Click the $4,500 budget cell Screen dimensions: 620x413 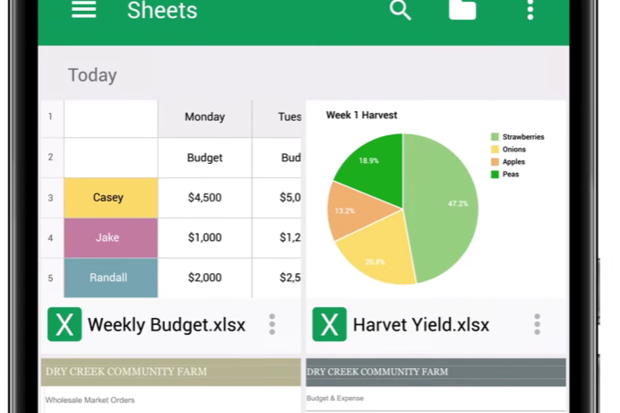(205, 198)
